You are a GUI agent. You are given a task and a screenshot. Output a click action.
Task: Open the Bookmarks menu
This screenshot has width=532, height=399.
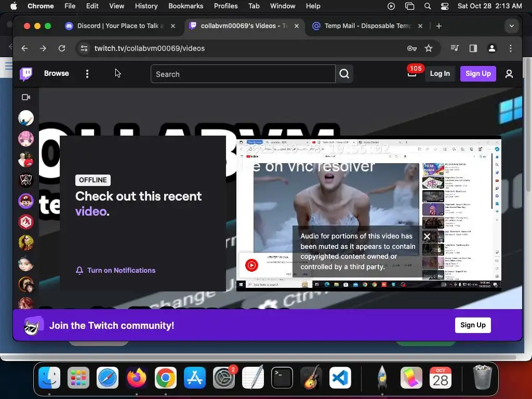[x=185, y=6]
